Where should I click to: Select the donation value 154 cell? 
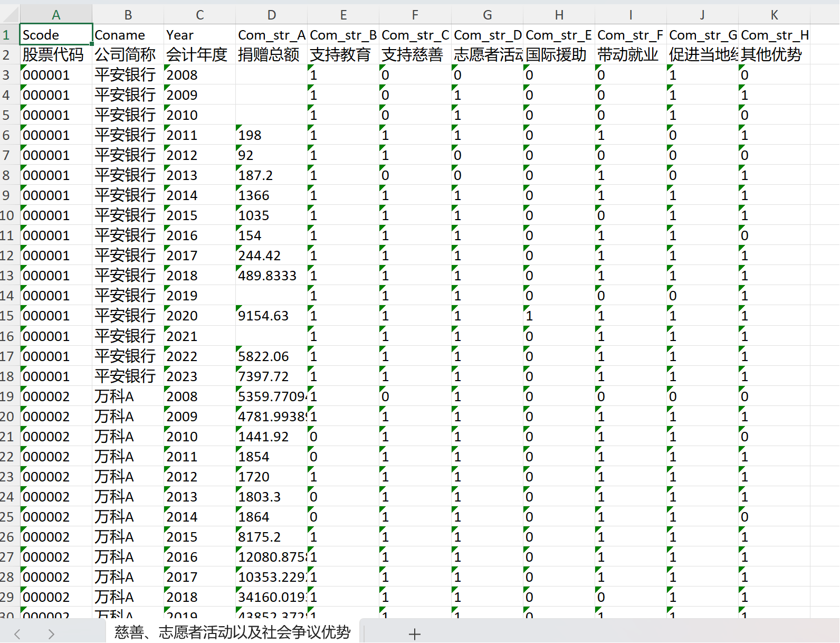tap(272, 235)
